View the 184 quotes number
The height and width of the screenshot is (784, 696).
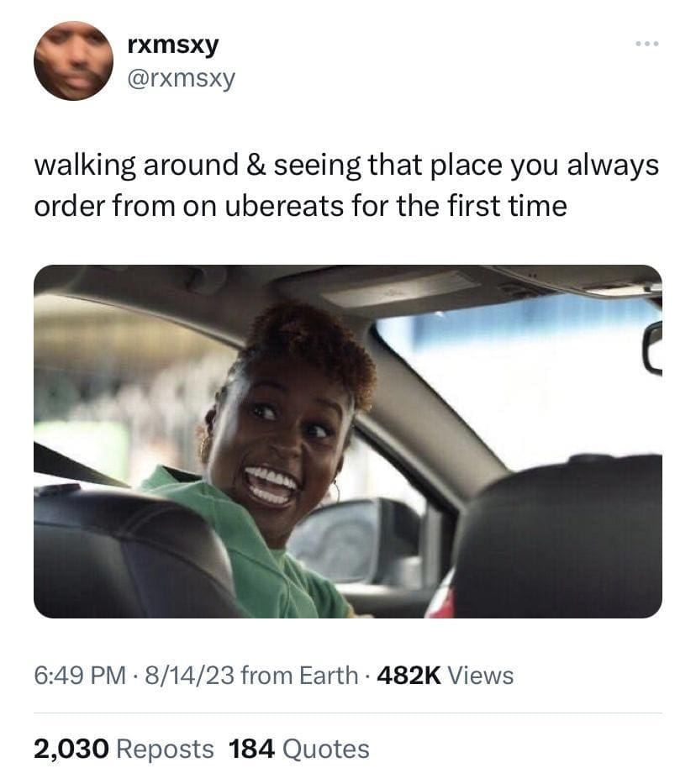[x=252, y=749]
